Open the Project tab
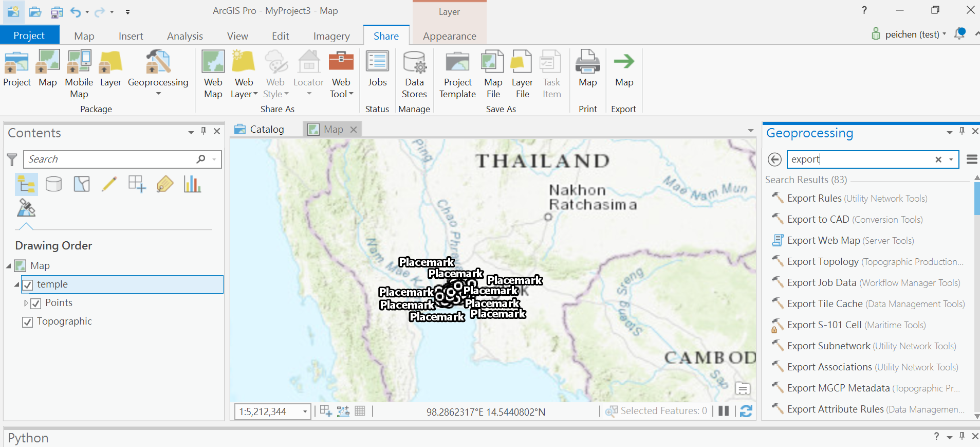Image resolution: width=980 pixels, height=447 pixels. click(29, 35)
